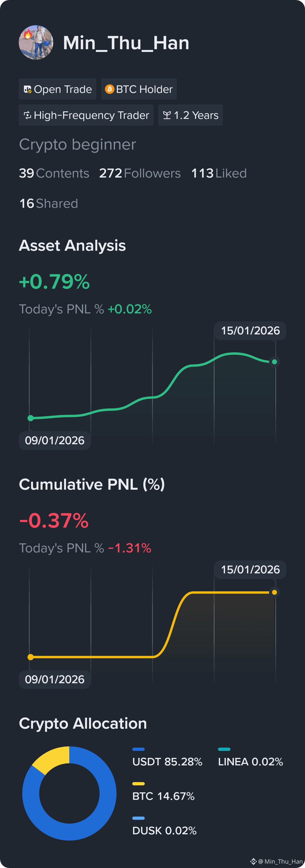This screenshot has height=868, width=305.
Task: Click the Binance logo in the watermark
Action: click(x=253, y=861)
